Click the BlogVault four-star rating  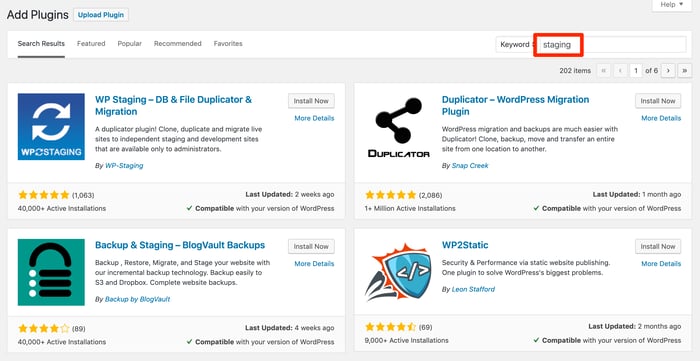44,329
